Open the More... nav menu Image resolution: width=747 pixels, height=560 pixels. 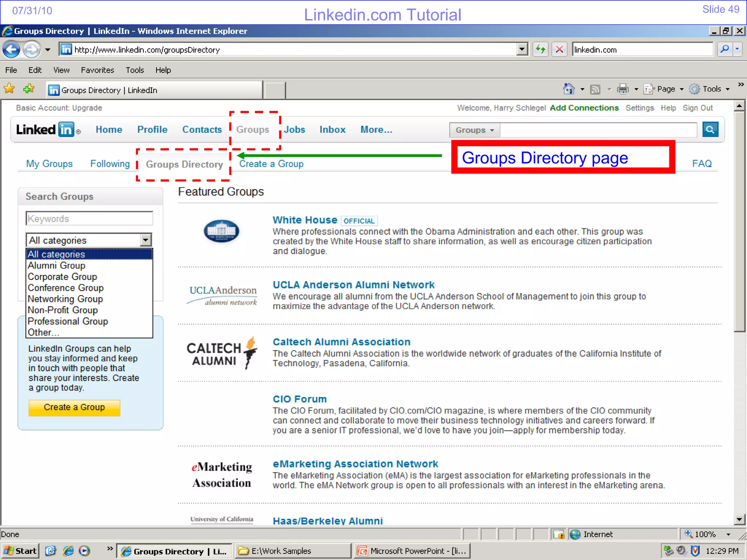coord(376,129)
